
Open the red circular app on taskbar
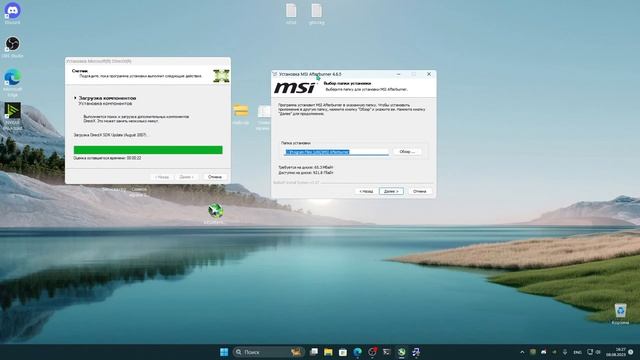pos(372,352)
